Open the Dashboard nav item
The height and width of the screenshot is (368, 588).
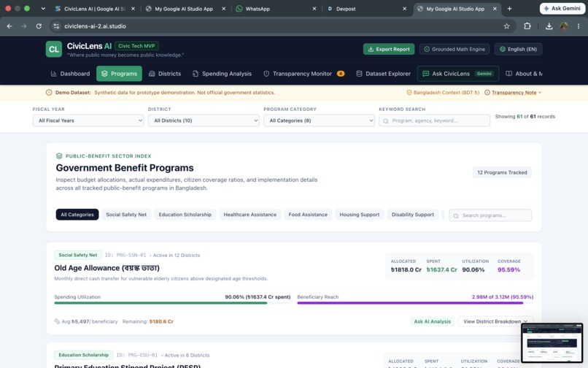pyautogui.click(x=70, y=74)
